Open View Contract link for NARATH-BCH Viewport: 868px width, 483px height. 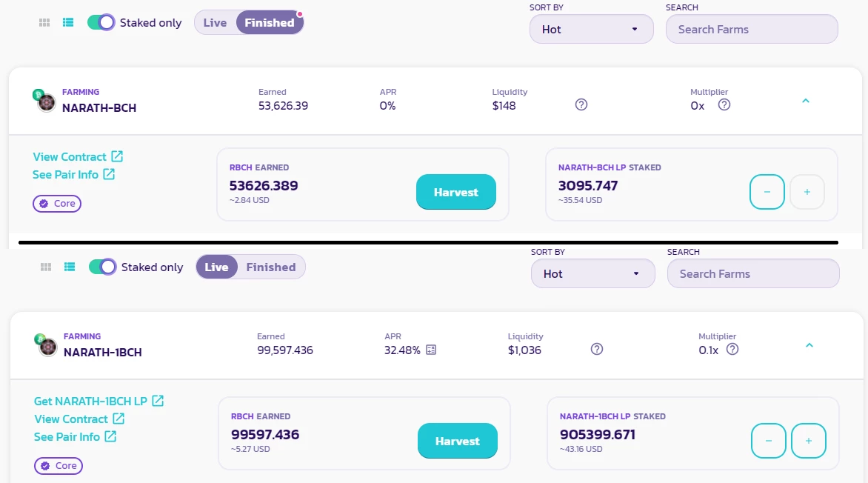(78, 157)
